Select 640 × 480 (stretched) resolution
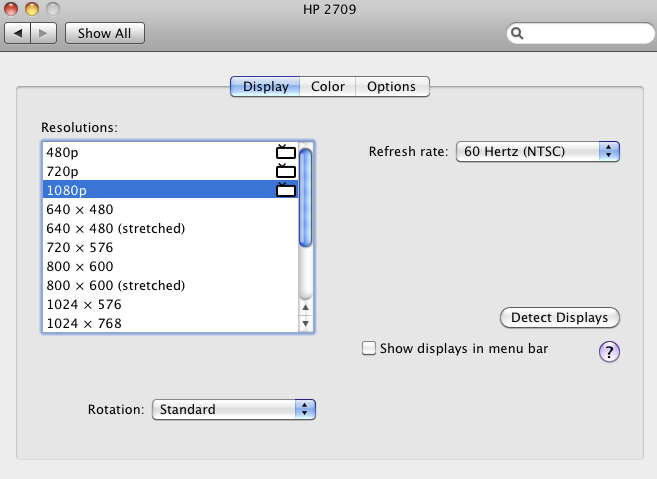The width and height of the screenshot is (657, 479). (x=170, y=228)
